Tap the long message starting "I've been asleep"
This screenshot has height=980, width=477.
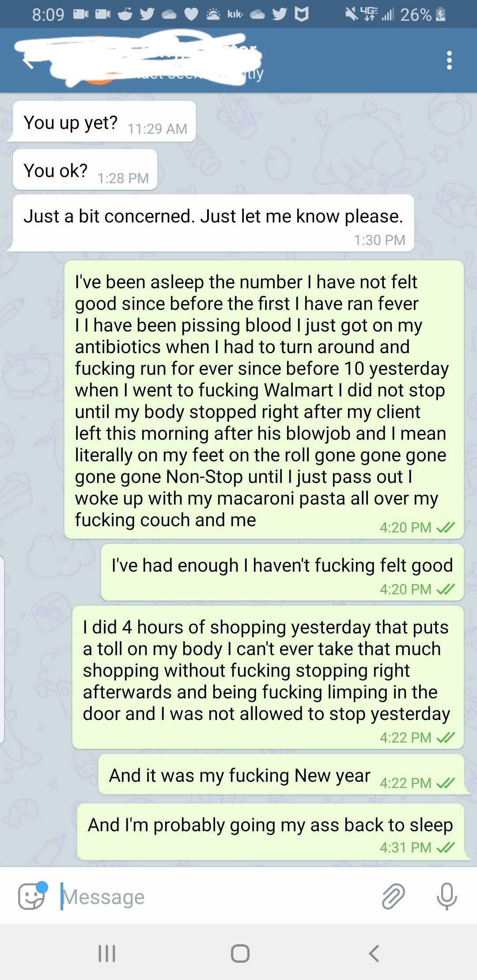(264, 400)
